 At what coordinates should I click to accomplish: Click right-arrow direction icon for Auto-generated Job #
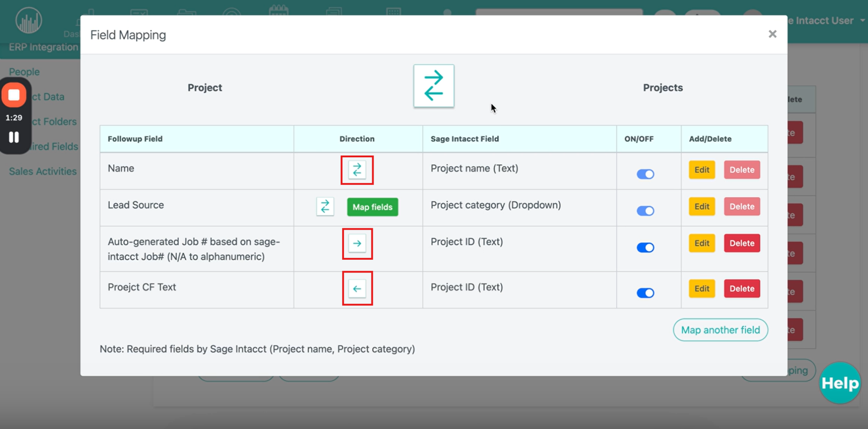click(x=357, y=243)
